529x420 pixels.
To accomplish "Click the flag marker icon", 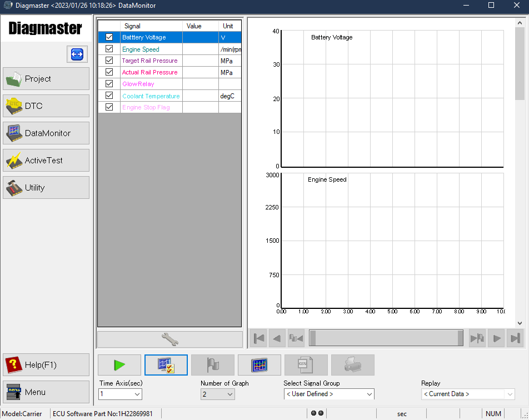I will 213,365.
